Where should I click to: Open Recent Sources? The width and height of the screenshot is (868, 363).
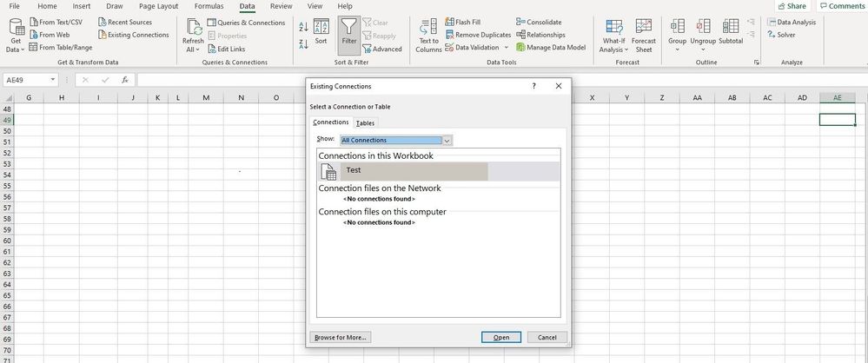click(125, 22)
